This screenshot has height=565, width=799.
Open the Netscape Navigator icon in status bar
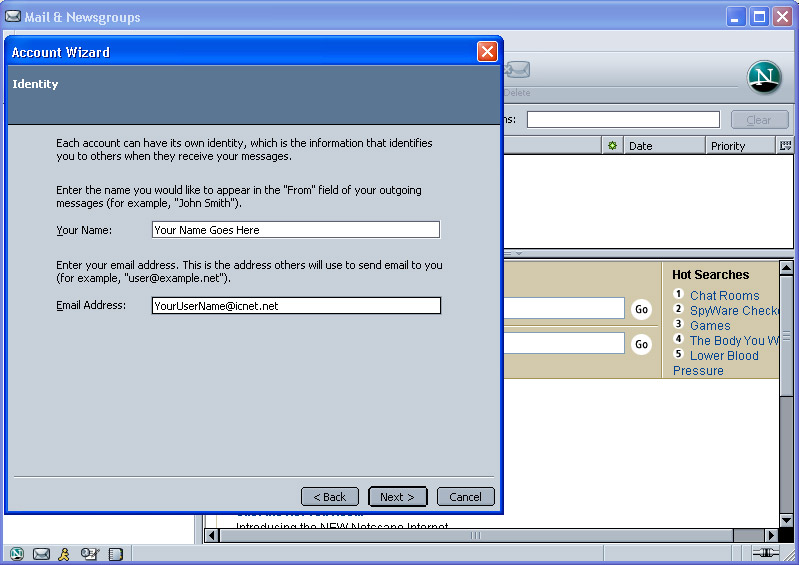click(17, 553)
